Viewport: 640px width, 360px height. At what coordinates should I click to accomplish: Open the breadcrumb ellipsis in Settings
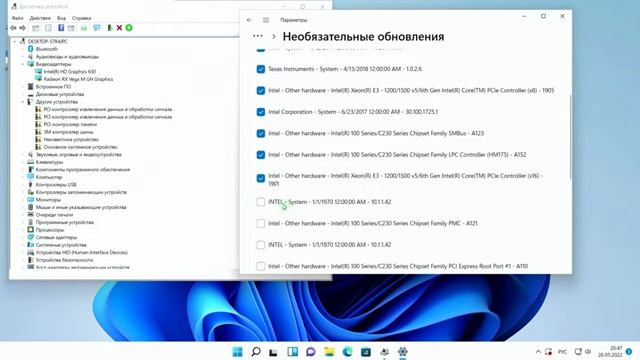[x=258, y=36]
